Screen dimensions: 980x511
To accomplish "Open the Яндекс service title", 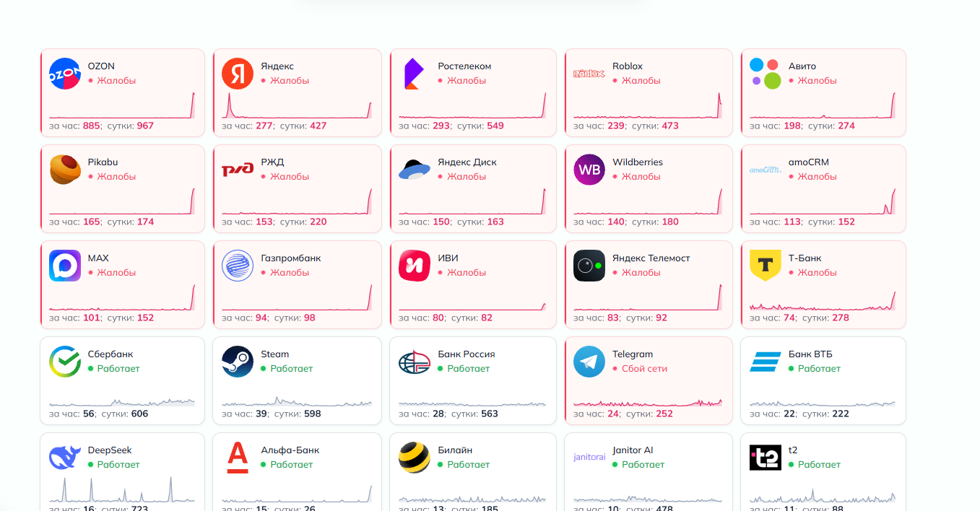I will click(277, 66).
